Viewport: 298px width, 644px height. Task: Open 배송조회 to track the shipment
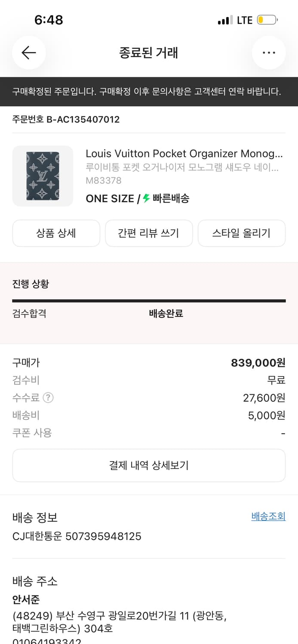pyautogui.click(x=269, y=516)
